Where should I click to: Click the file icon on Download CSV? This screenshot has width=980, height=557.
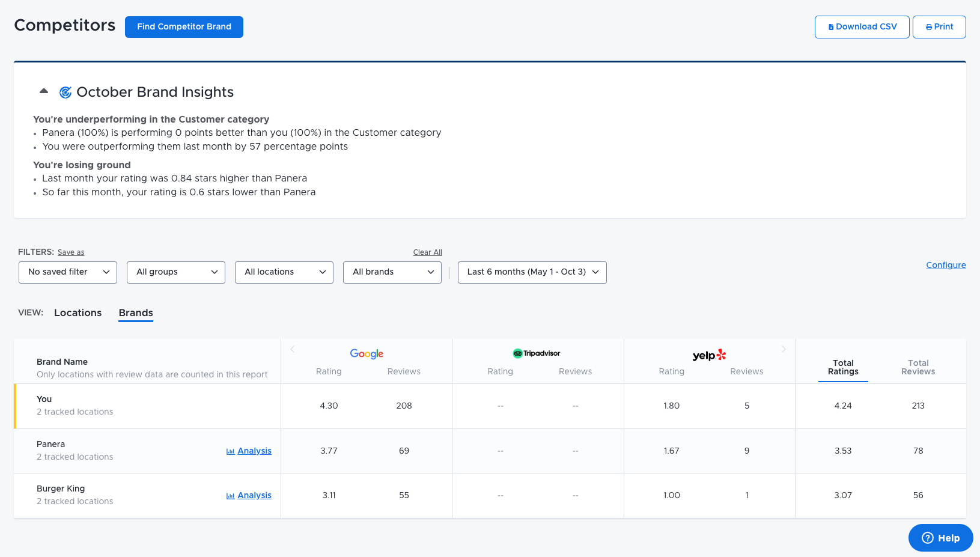pyautogui.click(x=831, y=27)
